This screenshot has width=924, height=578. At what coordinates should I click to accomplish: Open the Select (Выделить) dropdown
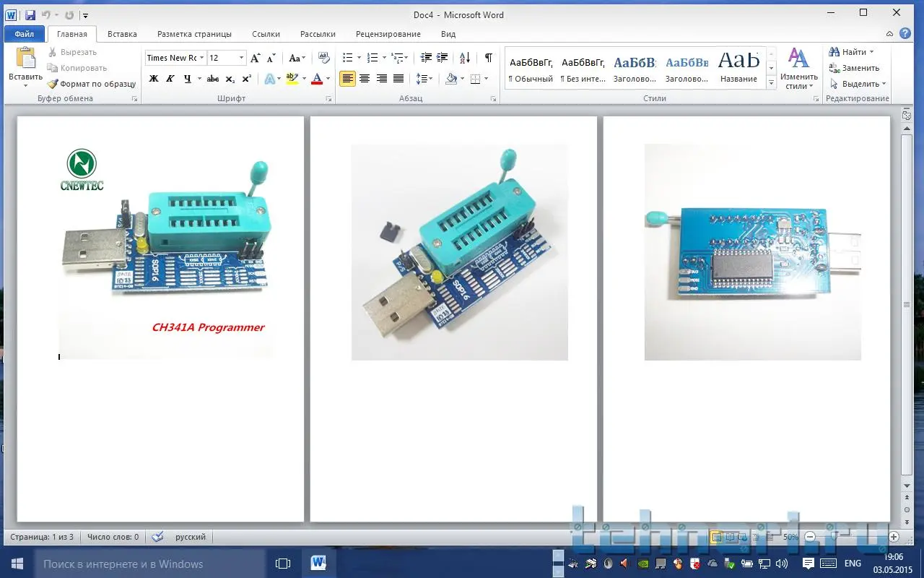[858, 84]
